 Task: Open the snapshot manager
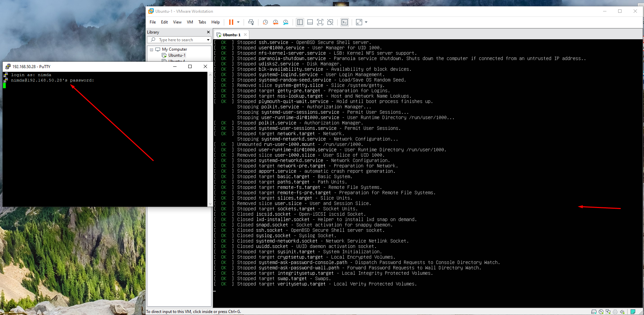click(x=286, y=22)
